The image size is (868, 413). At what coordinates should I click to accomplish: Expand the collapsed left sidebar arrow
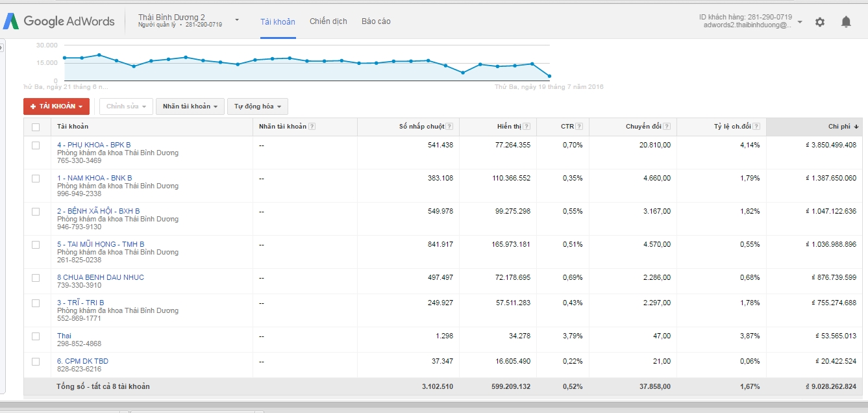1,47
